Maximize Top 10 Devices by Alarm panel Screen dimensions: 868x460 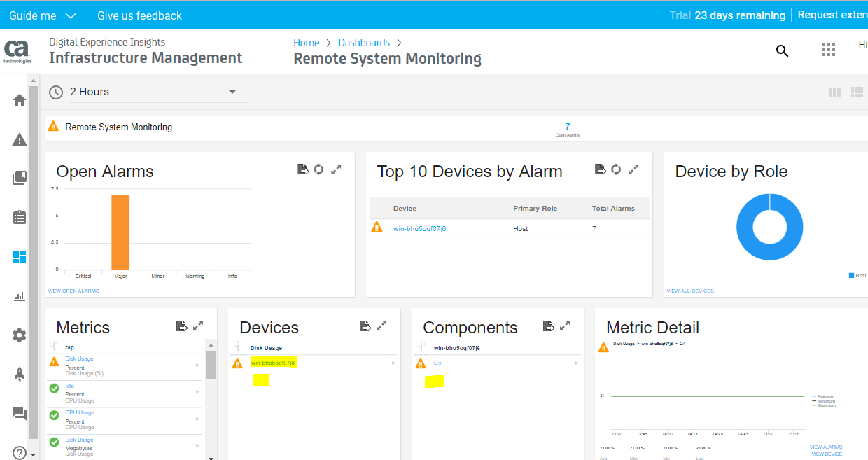coord(633,169)
